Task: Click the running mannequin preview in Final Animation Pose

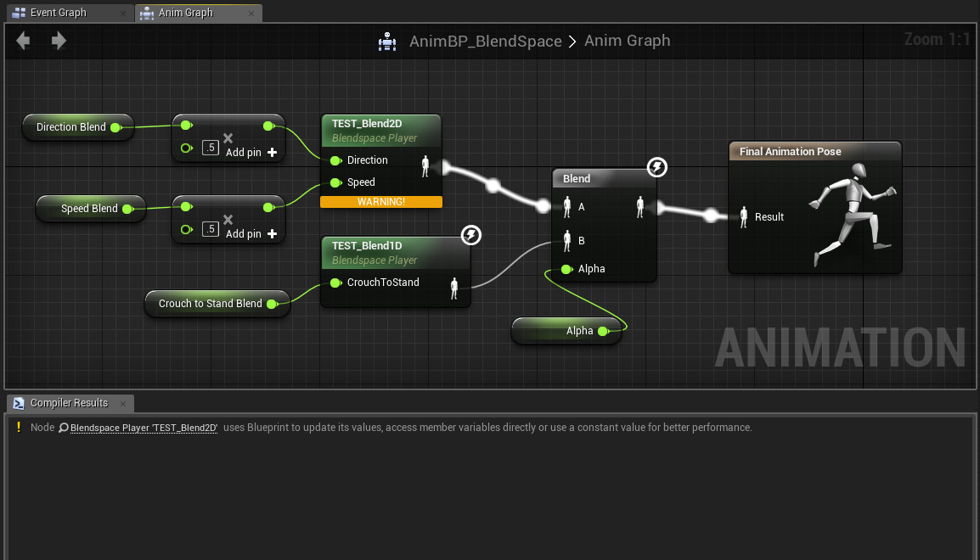Action: pyautogui.click(x=853, y=214)
